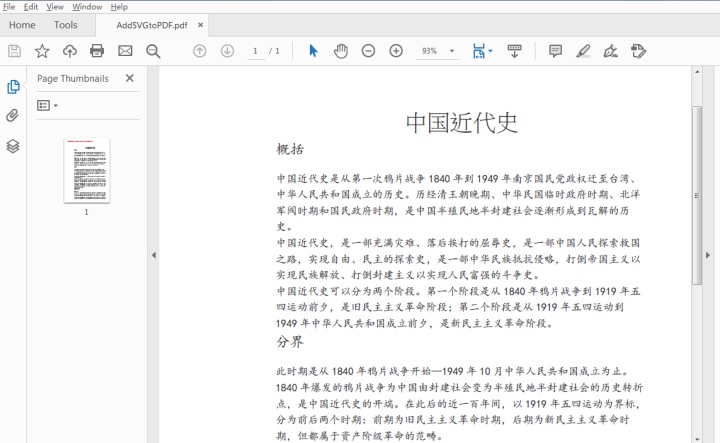Activate the Hand pan tool
This screenshot has height=443, width=720.
click(341, 50)
